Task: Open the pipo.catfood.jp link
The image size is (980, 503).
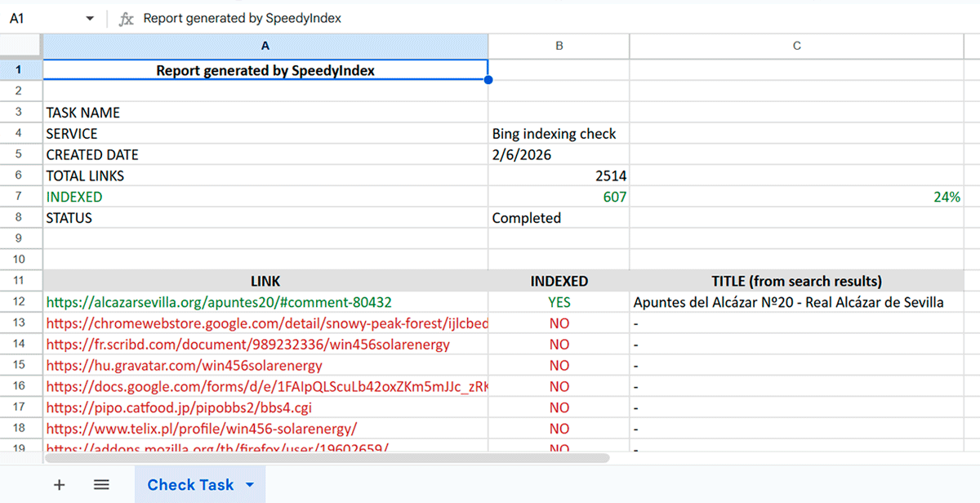Action: [x=179, y=407]
